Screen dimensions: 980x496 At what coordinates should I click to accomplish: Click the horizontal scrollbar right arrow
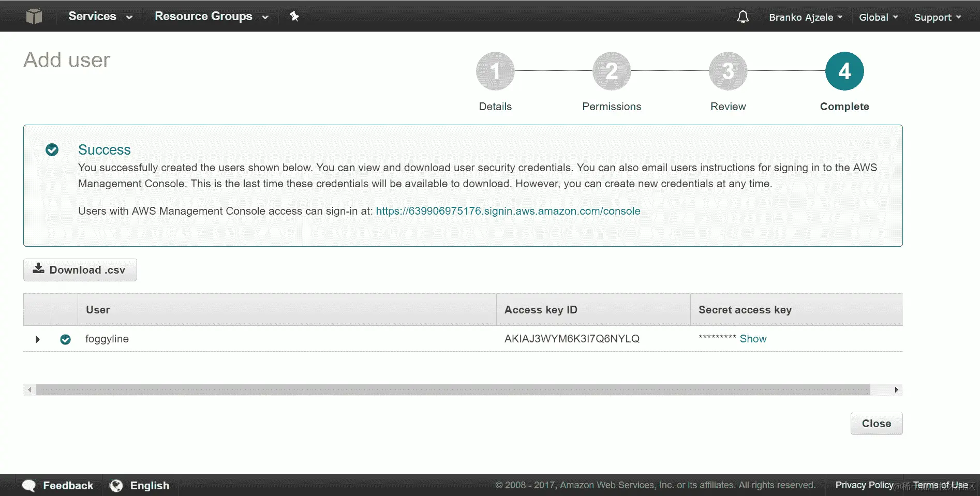point(896,390)
